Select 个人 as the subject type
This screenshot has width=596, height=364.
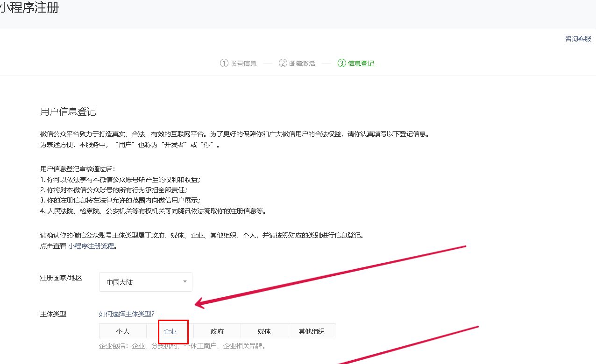coord(122,331)
